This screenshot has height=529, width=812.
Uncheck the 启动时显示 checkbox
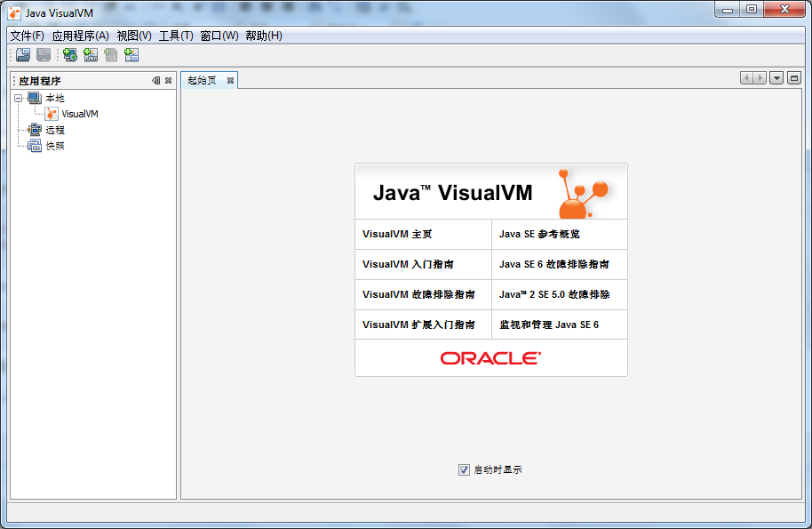pyautogui.click(x=464, y=470)
